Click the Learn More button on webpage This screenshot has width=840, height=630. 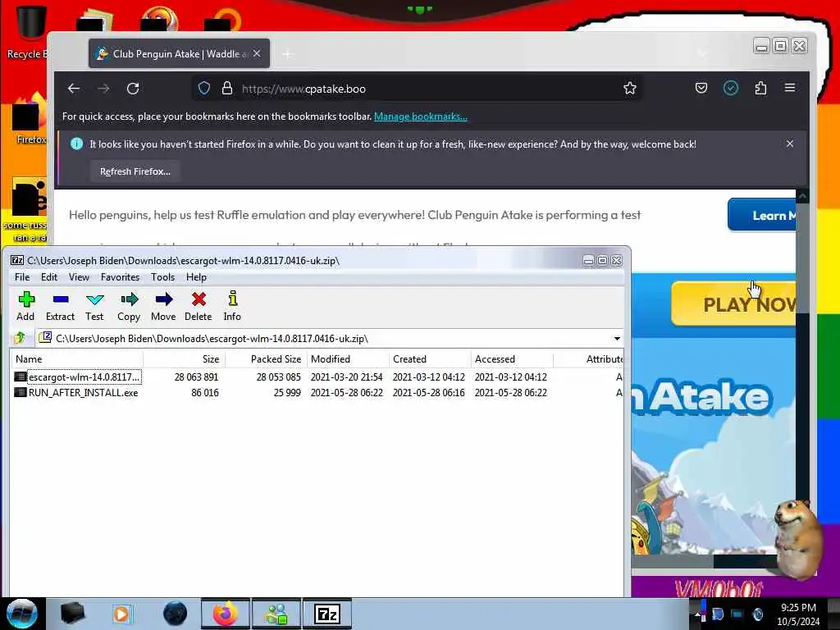click(762, 216)
